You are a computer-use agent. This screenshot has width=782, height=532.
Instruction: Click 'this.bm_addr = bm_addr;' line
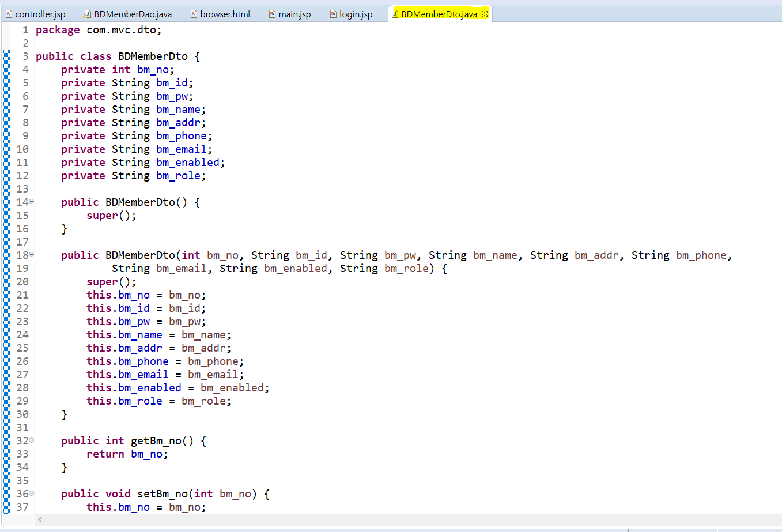click(159, 348)
